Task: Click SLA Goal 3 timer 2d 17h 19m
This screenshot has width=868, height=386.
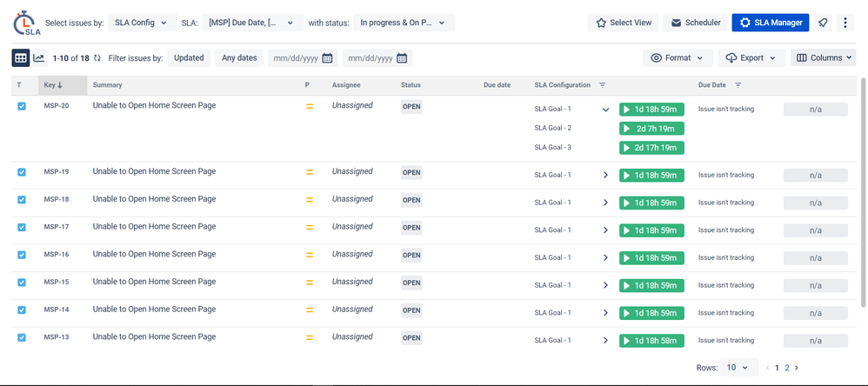Action: click(651, 148)
